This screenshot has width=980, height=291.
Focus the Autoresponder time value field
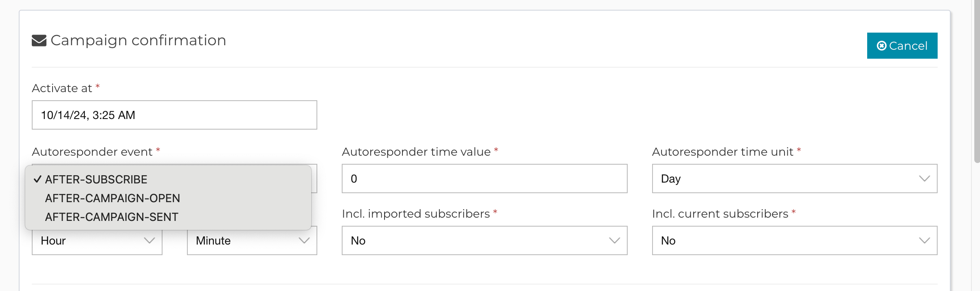point(484,179)
